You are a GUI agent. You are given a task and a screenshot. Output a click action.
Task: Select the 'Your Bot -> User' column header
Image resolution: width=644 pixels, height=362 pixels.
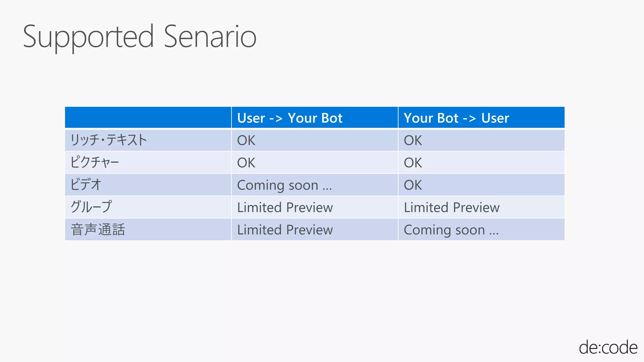[x=456, y=118]
